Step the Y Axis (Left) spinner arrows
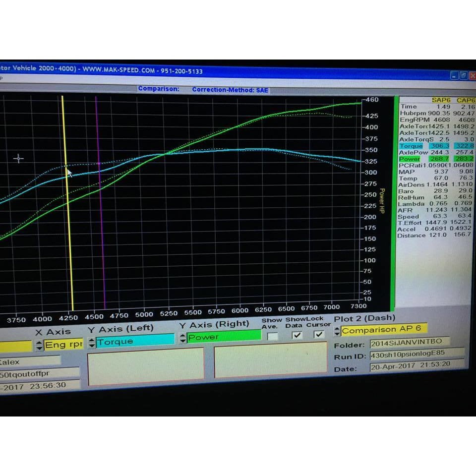 (92, 343)
